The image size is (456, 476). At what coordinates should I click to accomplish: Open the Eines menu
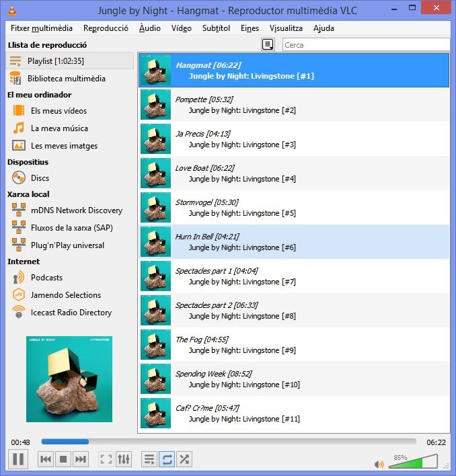[250, 28]
